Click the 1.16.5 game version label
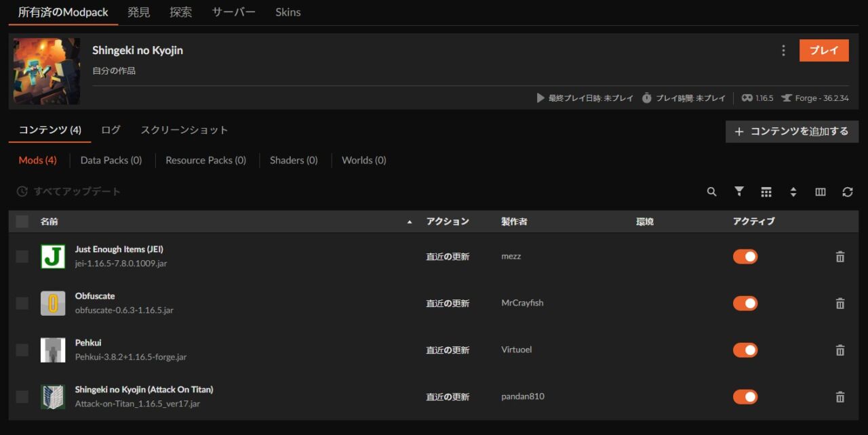868x435 pixels. [757, 98]
